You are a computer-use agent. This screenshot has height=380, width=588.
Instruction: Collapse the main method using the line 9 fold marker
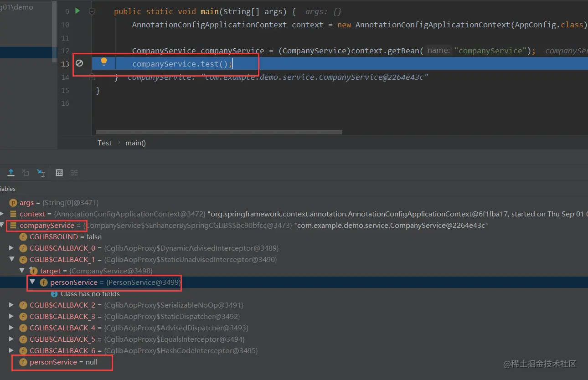92,11
